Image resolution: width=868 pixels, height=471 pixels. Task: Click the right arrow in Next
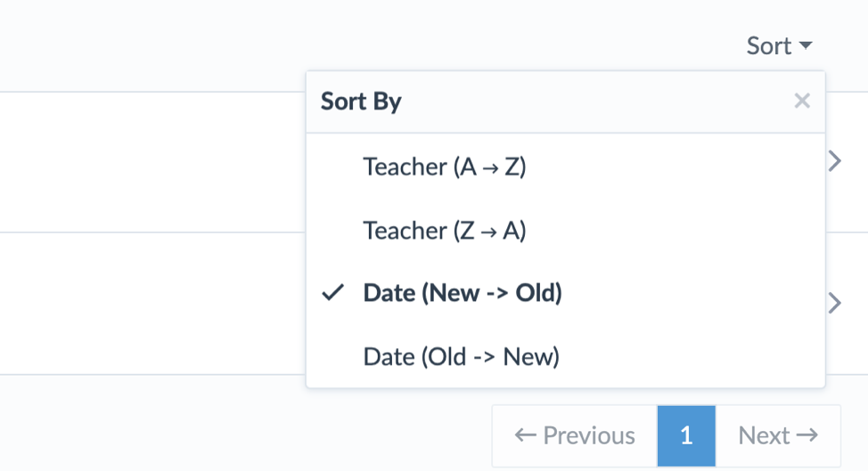point(807,435)
